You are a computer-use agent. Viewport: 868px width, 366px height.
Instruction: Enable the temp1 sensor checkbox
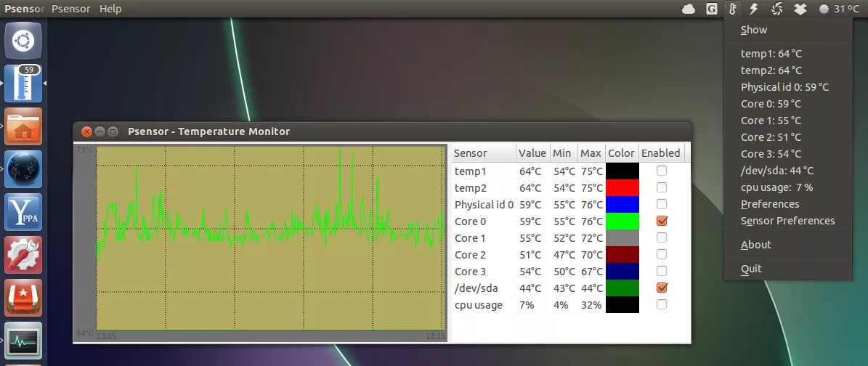coord(662,171)
